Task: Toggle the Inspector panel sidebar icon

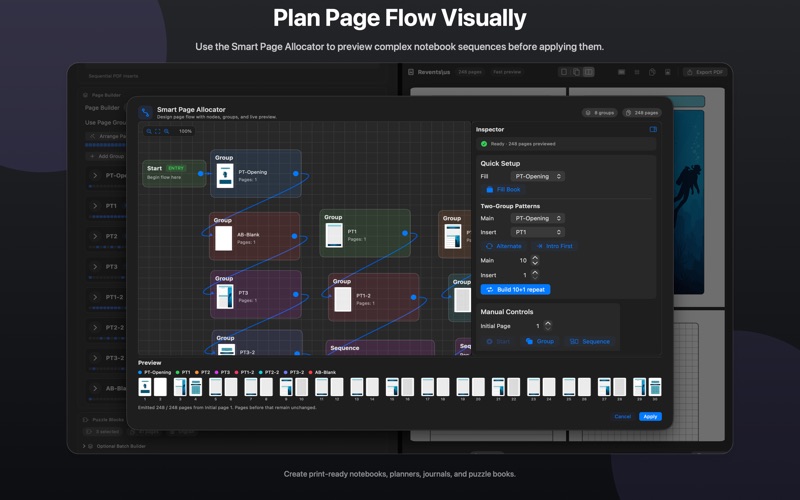Action: (653, 129)
